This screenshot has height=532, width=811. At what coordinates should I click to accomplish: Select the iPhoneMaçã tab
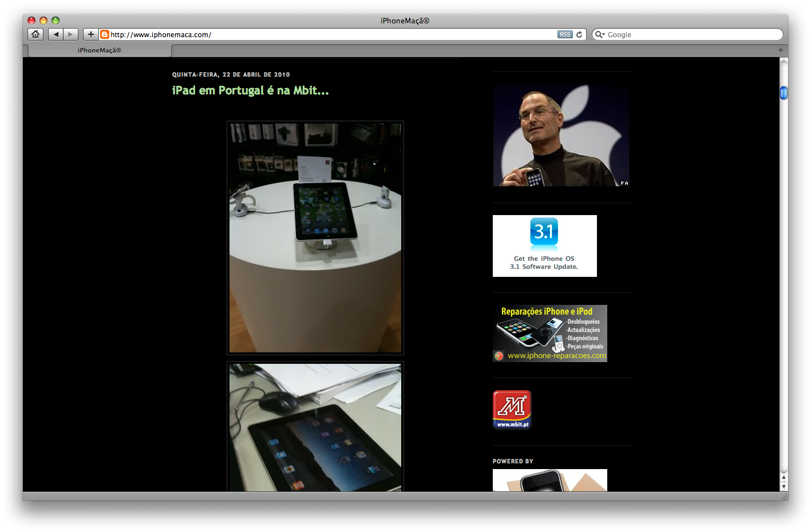pos(100,50)
